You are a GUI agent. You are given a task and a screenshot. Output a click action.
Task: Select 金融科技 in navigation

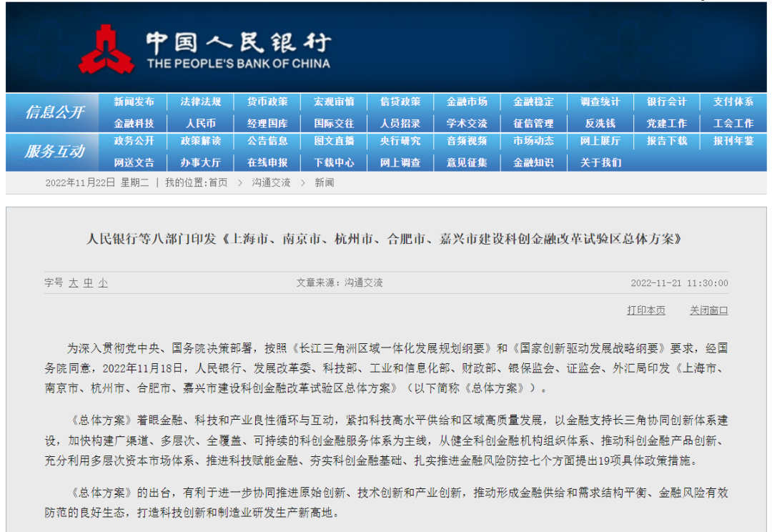[134, 124]
